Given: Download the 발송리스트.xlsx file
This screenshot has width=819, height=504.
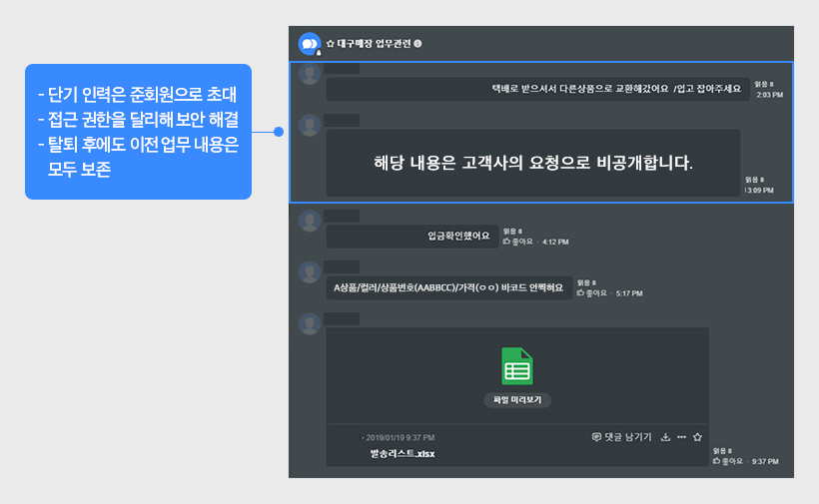Looking at the screenshot, I should [665, 437].
